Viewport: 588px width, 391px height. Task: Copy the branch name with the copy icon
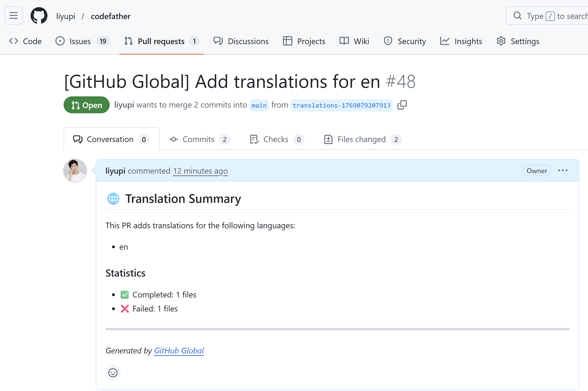[402, 105]
